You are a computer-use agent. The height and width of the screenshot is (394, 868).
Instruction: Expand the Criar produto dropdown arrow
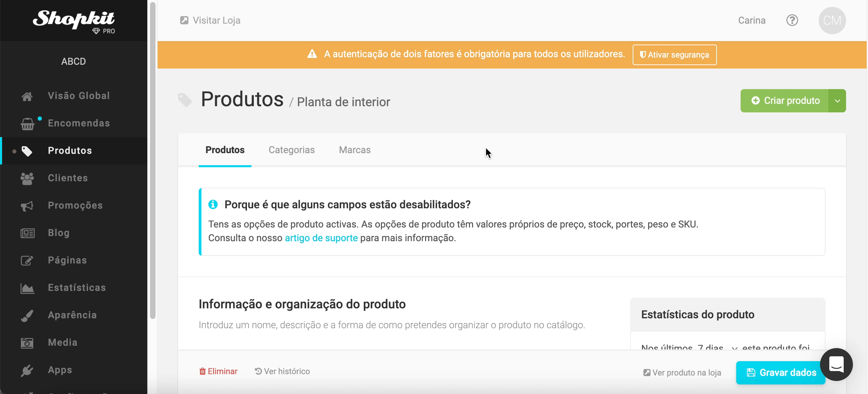(x=837, y=101)
